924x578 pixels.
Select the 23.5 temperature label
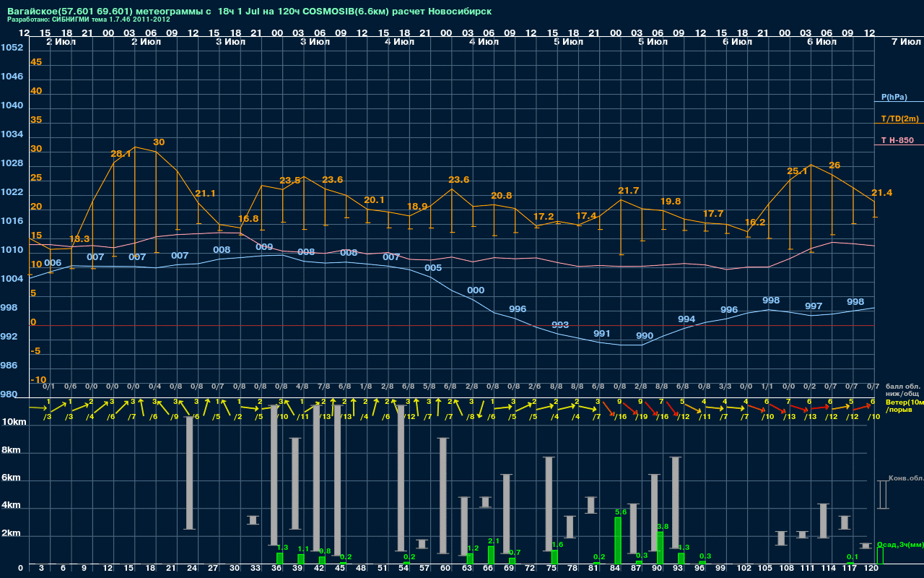[290, 180]
